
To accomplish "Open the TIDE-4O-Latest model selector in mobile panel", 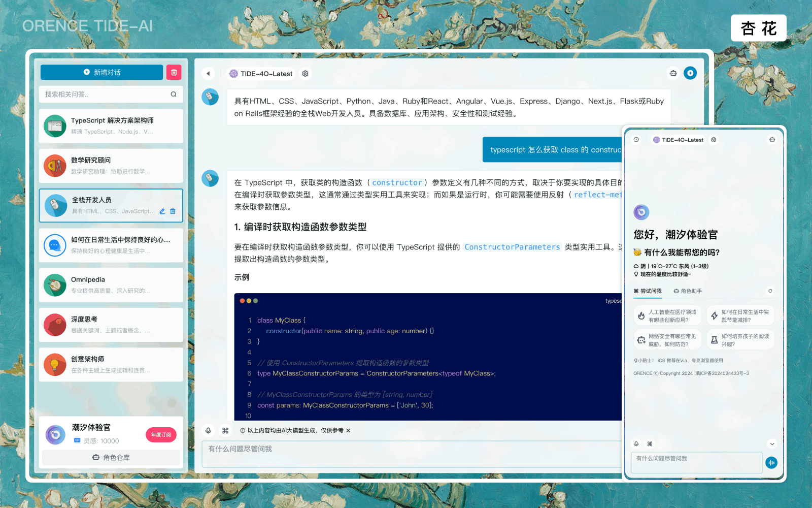I will pyautogui.click(x=679, y=140).
